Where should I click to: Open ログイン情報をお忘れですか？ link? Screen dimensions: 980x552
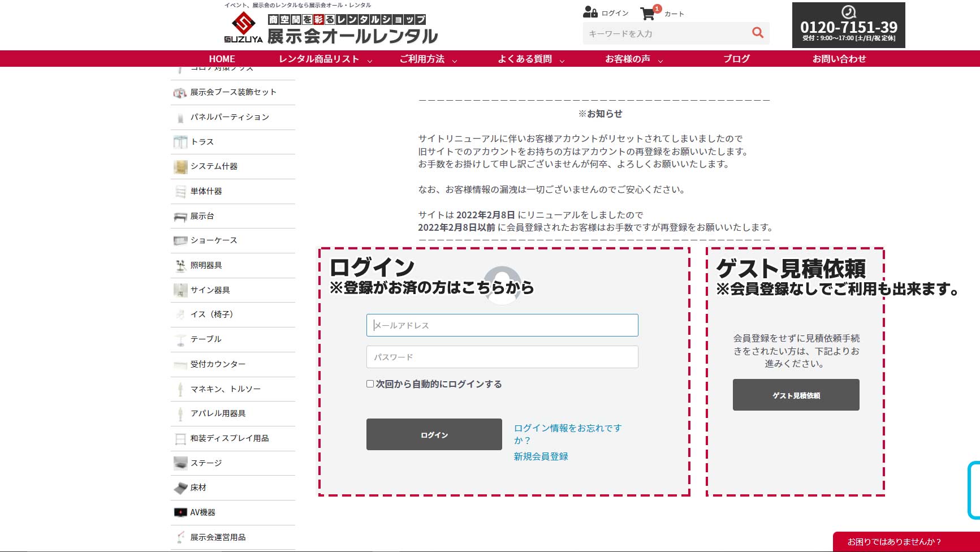(x=568, y=434)
